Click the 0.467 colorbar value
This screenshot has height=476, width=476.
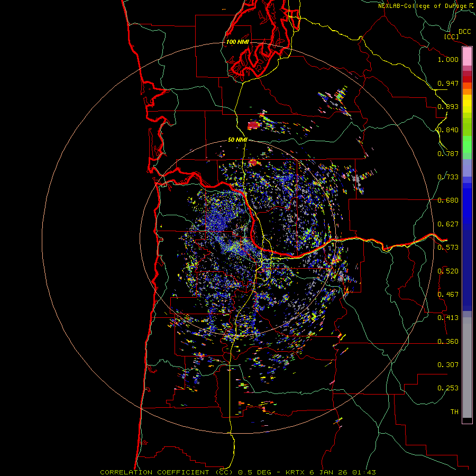point(448,294)
